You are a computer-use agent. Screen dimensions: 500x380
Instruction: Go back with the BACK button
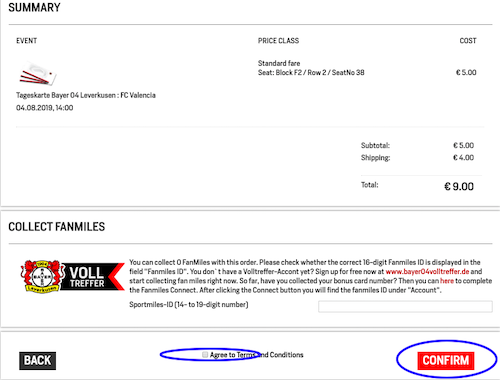click(37, 361)
